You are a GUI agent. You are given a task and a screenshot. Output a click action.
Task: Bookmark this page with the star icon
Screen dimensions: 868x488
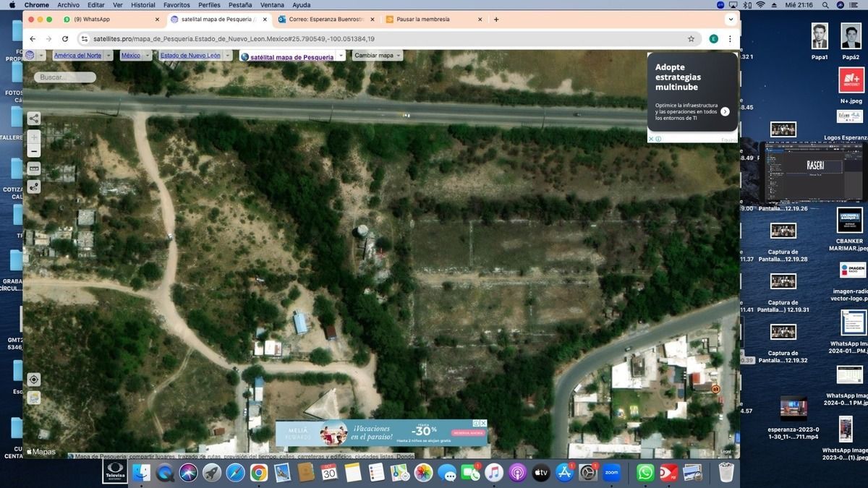(691, 38)
